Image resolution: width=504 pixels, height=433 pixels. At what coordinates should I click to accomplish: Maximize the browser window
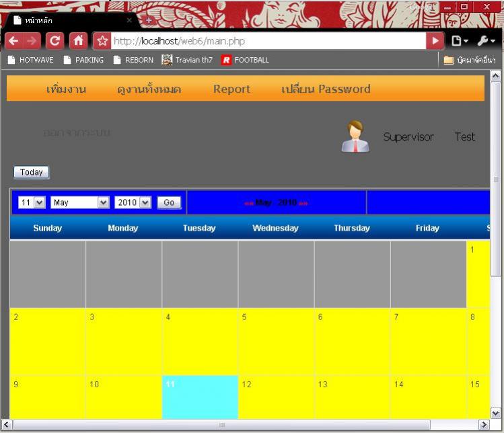click(x=464, y=7)
